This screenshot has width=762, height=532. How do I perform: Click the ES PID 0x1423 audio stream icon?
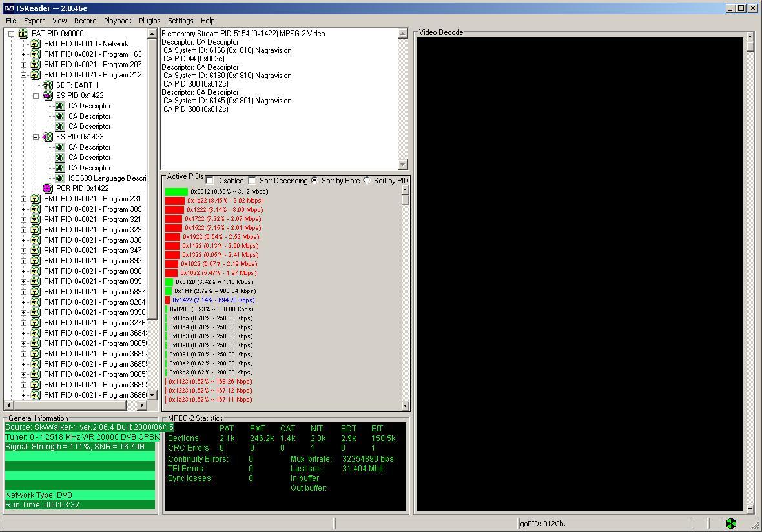[x=47, y=137]
